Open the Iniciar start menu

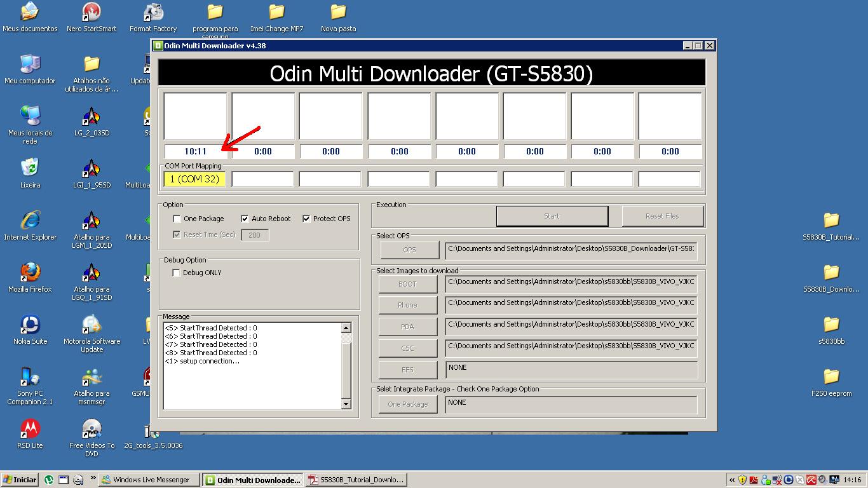(x=20, y=480)
